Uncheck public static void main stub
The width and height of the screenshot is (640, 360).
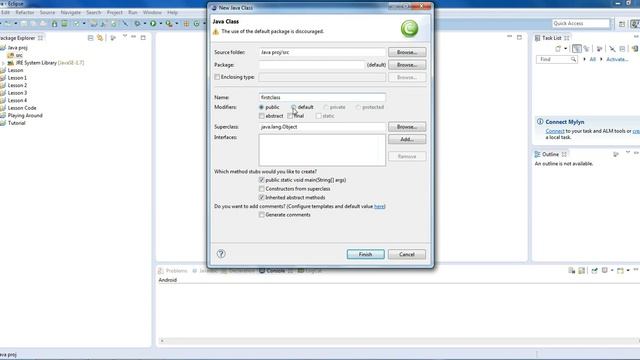262,180
